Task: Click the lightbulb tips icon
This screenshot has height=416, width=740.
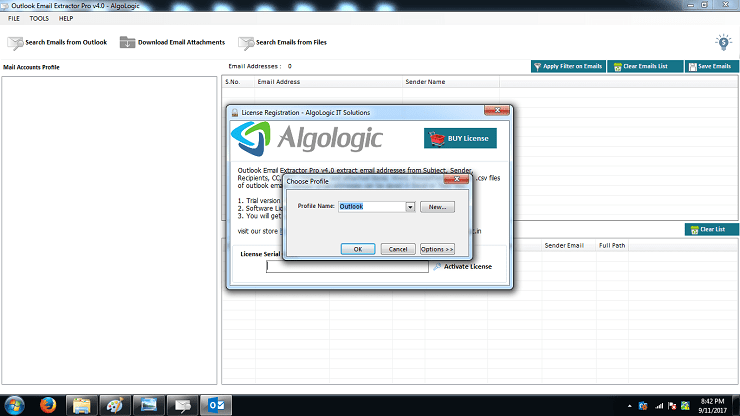Action: (723, 42)
